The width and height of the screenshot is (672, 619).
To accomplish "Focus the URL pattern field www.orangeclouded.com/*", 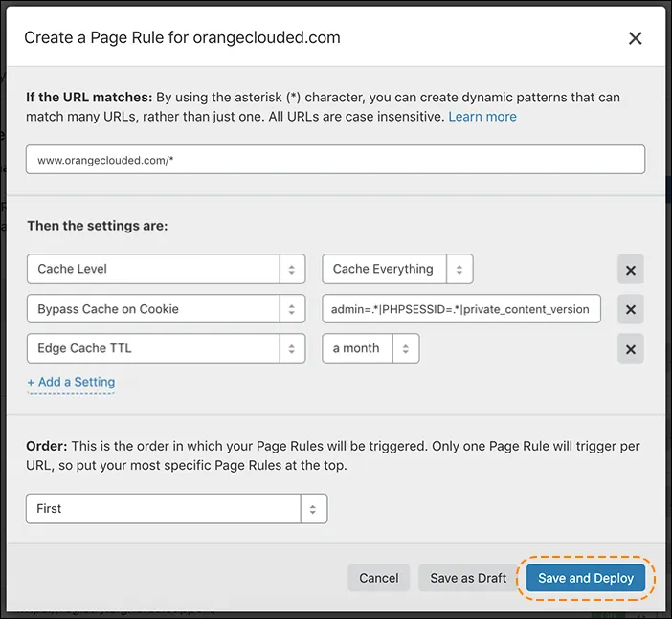I will [x=335, y=160].
